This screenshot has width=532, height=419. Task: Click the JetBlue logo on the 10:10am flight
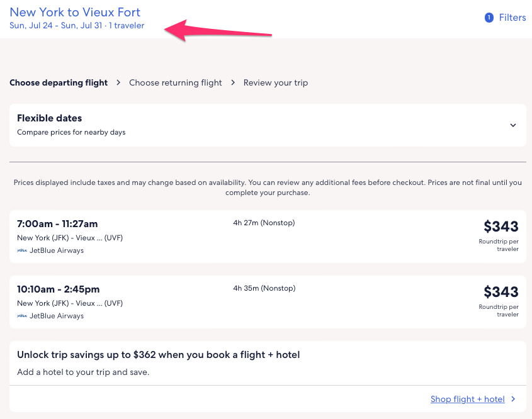22,316
